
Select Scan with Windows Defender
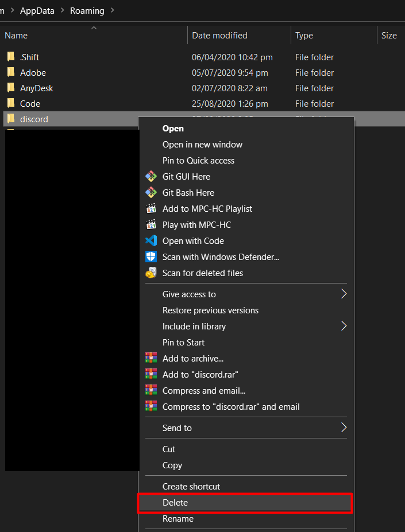point(246,257)
